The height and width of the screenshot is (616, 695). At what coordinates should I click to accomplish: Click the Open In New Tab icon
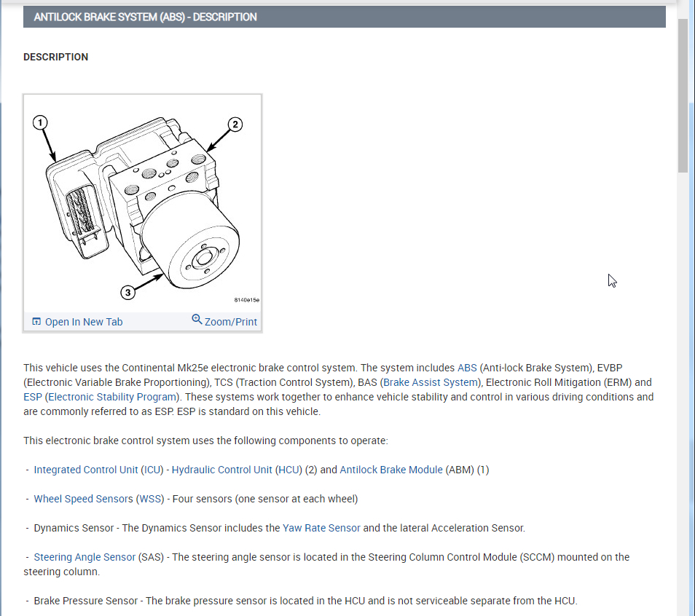[x=36, y=321]
